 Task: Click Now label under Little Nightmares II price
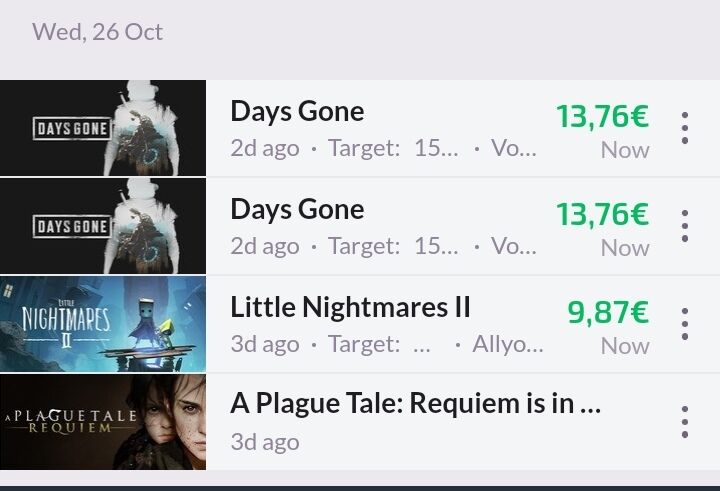[625, 346]
